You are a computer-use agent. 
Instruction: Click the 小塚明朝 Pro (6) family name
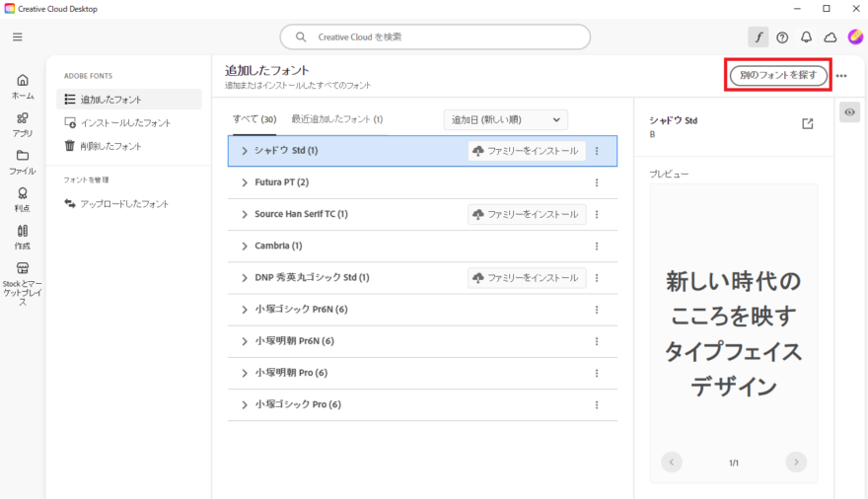[291, 373]
